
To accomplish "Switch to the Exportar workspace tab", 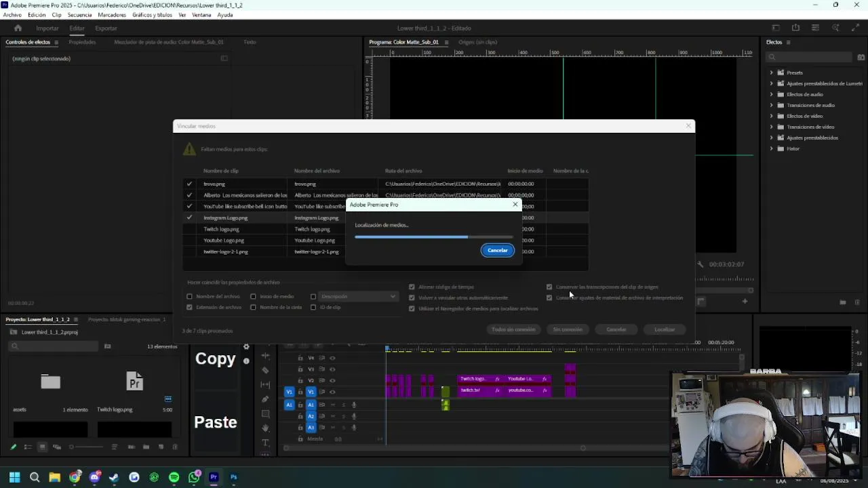I will pos(106,28).
